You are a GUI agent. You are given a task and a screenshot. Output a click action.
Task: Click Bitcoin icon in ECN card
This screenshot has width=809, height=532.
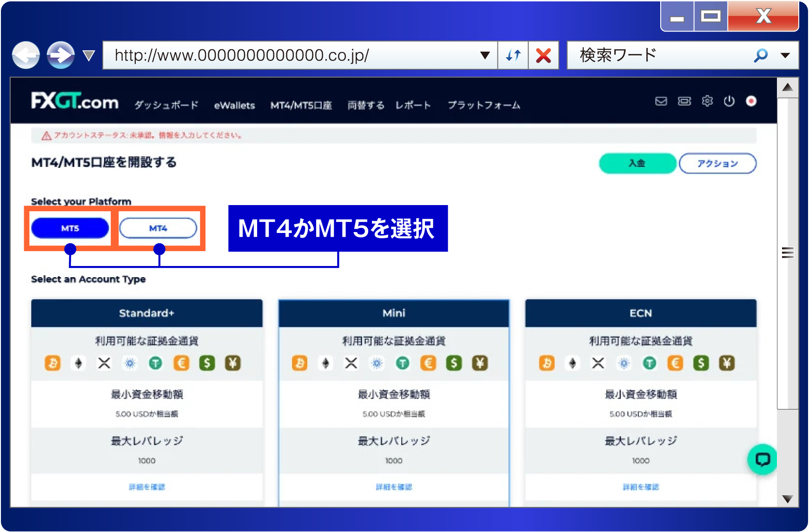(x=547, y=363)
